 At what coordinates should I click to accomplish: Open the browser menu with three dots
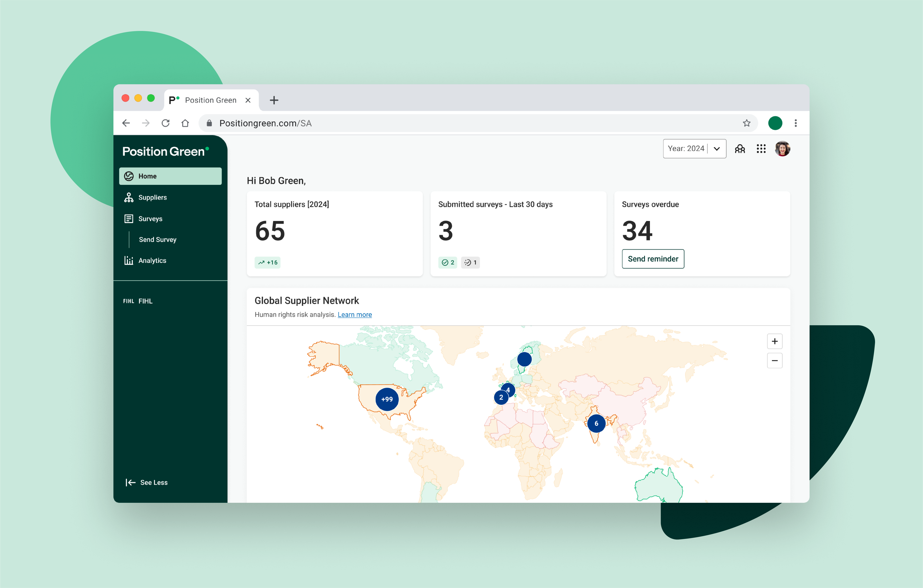pyautogui.click(x=796, y=123)
